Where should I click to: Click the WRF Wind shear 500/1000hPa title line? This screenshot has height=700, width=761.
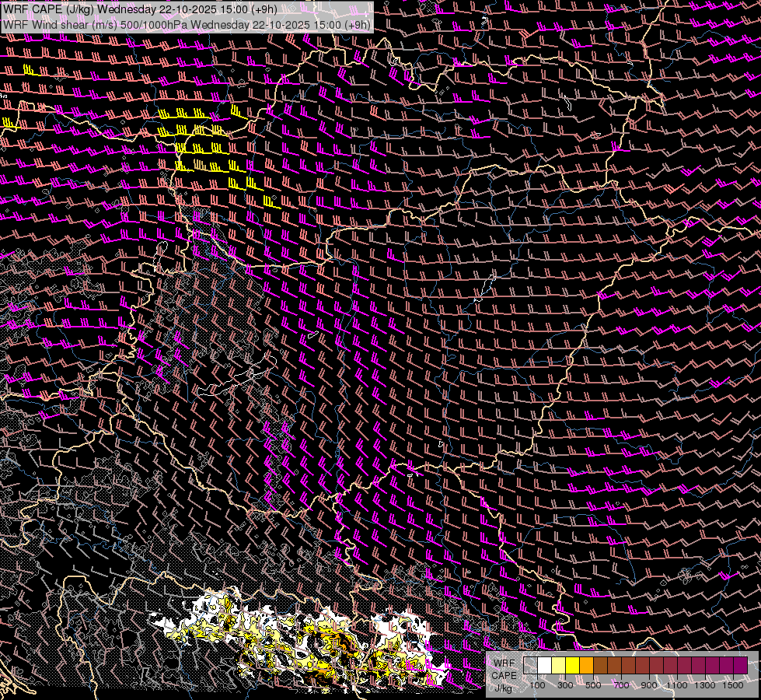coord(187,24)
